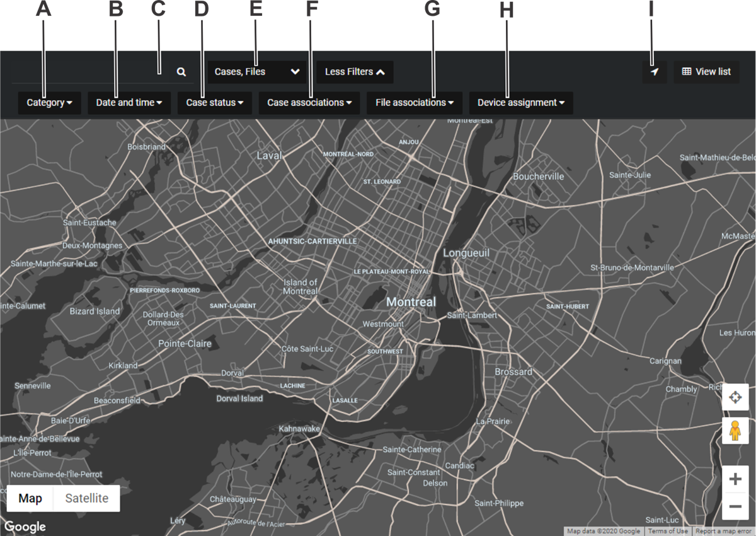The width and height of the screenshot is (756, 536).
Task: Click the Beaconsfield label
Action: [x=117, y=400]
